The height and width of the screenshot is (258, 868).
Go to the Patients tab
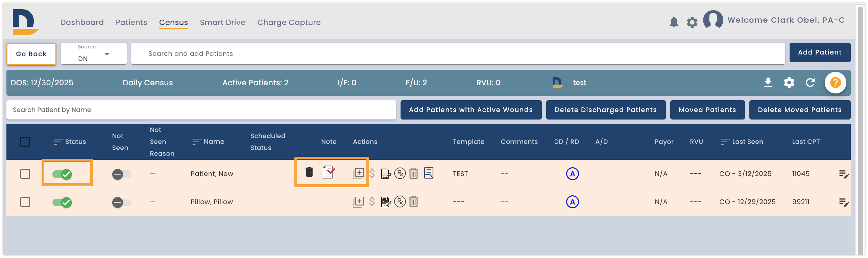pyautogui.click(x=131, y=22)
